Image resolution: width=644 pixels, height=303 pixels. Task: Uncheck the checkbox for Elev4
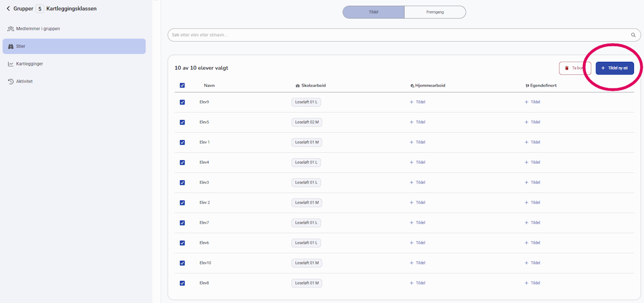tap(182, 162)
